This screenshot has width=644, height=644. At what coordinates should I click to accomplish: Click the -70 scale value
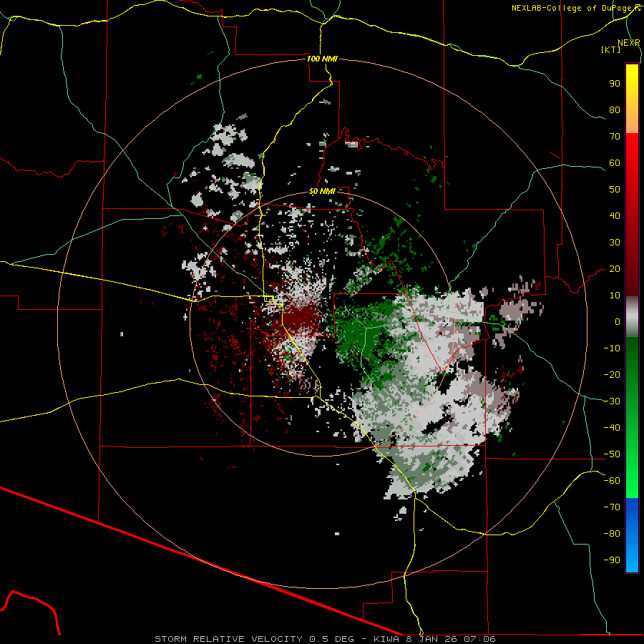pos(612,507)
